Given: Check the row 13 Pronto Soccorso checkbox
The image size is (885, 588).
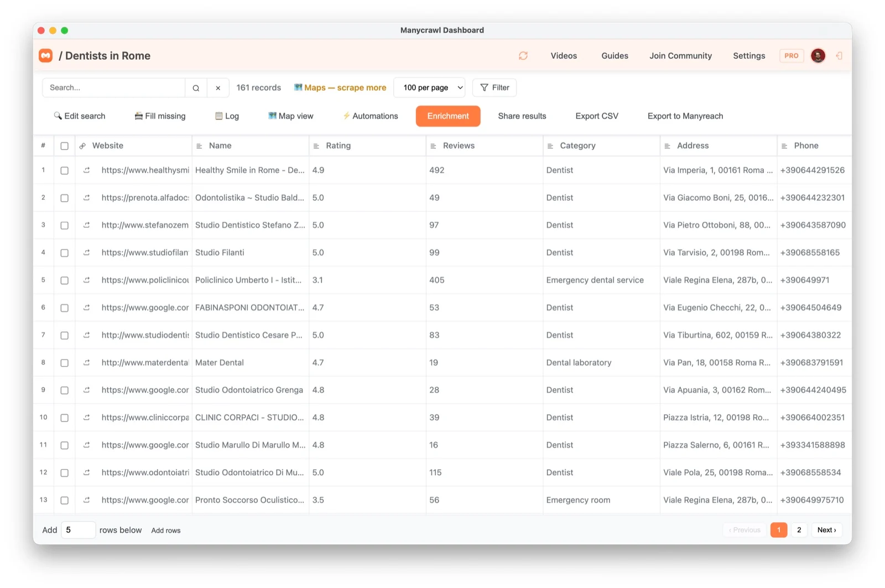Looking at the screenshot, I should coord(65,500).
